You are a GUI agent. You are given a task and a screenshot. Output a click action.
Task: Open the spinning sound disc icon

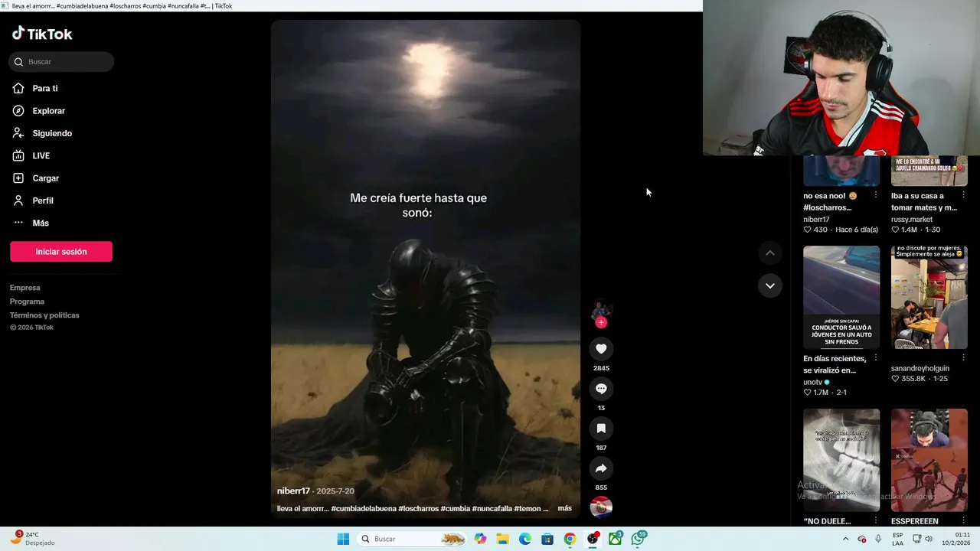(x=601, y=507)
